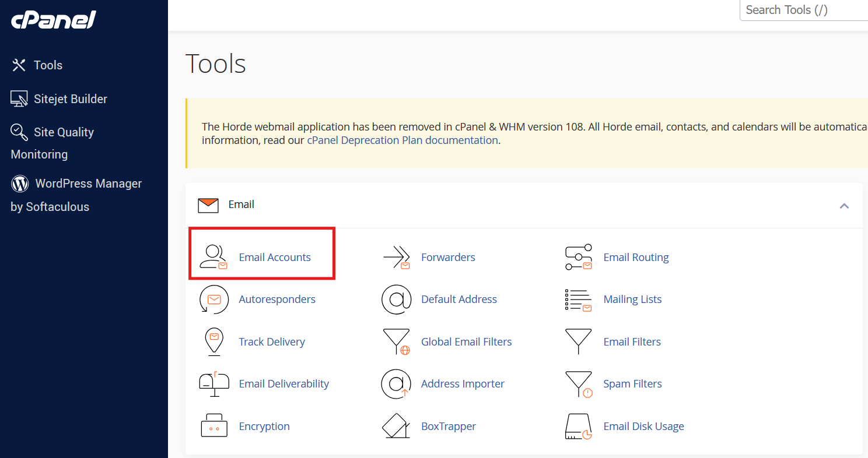
Task: Click the Mailing Lists icon
Action: (579, 300)
